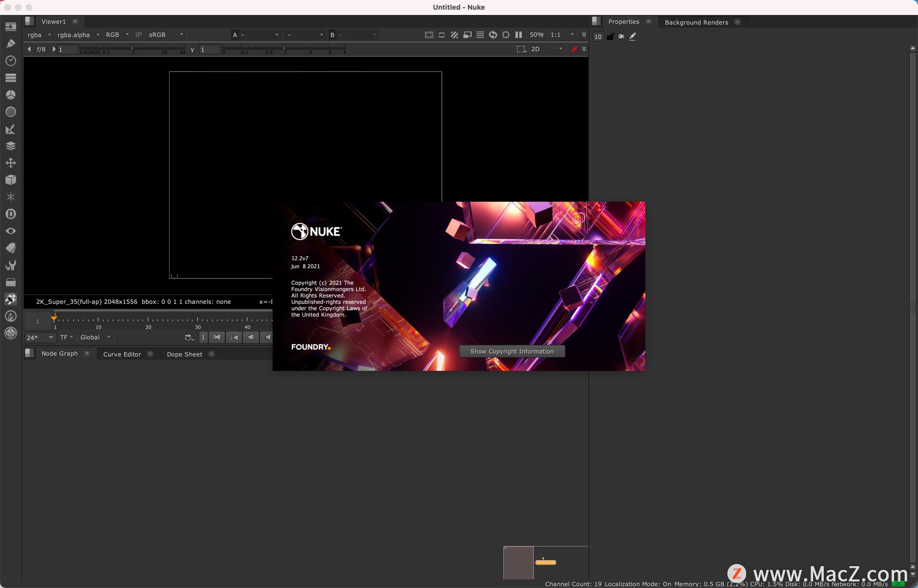Open the Color nodes wheel icon
918x588 pixels.
[11, 95]
